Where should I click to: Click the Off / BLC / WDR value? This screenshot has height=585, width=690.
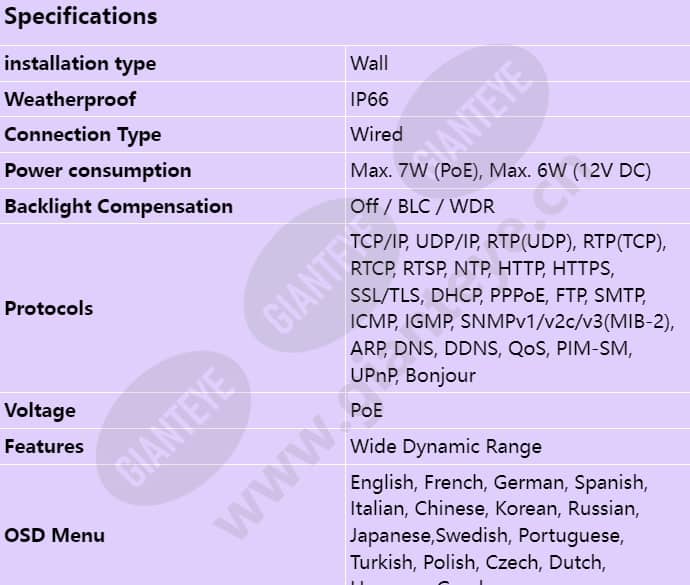[422, 206]
